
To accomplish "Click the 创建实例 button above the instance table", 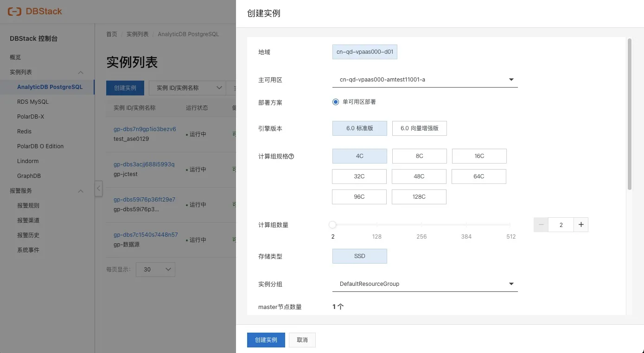I will coord(125,88).
